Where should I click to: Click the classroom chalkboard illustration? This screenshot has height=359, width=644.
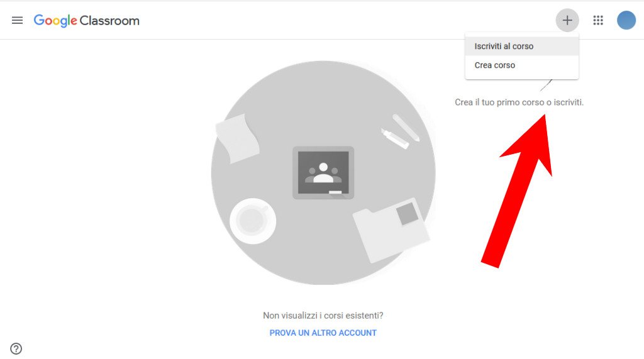323,172
